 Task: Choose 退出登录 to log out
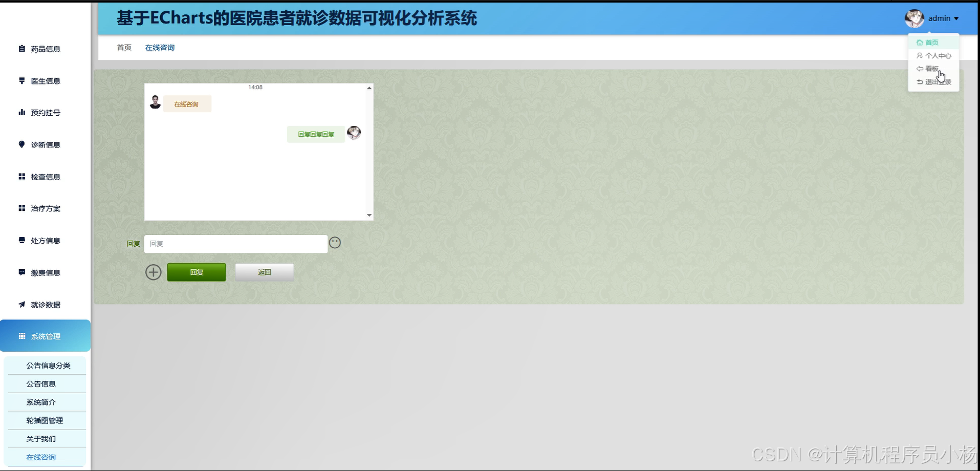933,82
